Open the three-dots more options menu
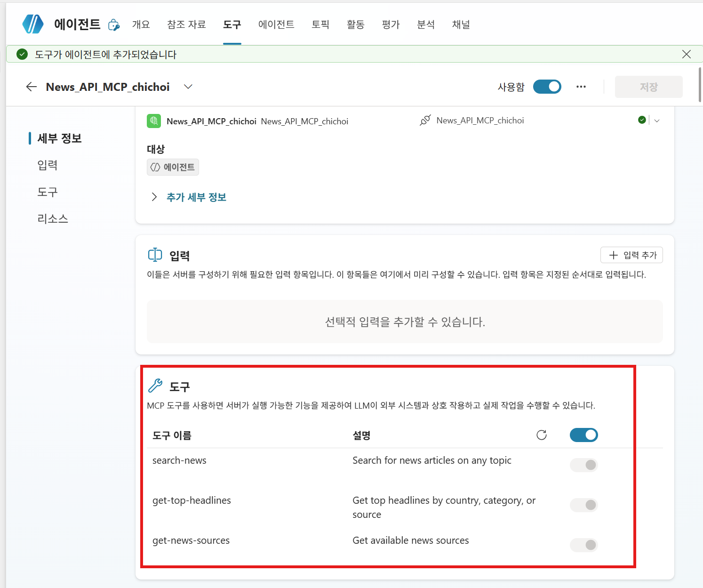The image size is (703, 588). (581, 87)
